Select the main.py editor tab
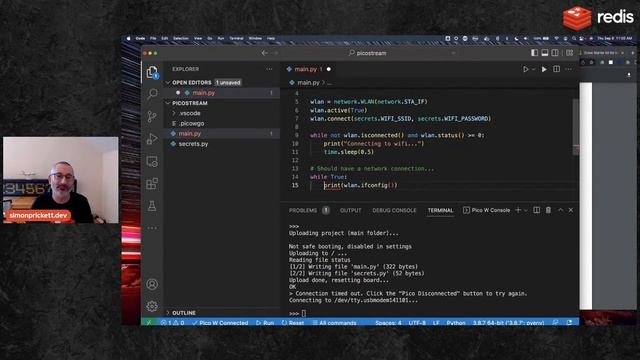 309,69
